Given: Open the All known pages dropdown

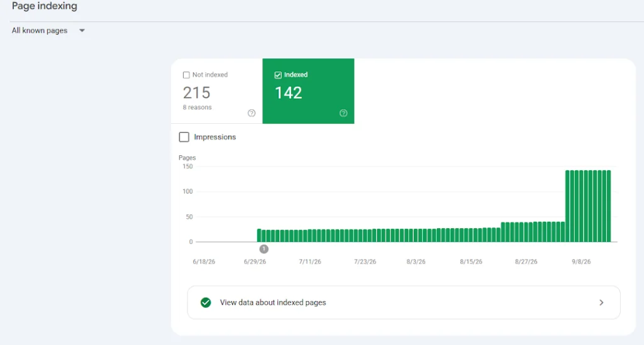Looking at the screenshot, I should pos(48,30).
